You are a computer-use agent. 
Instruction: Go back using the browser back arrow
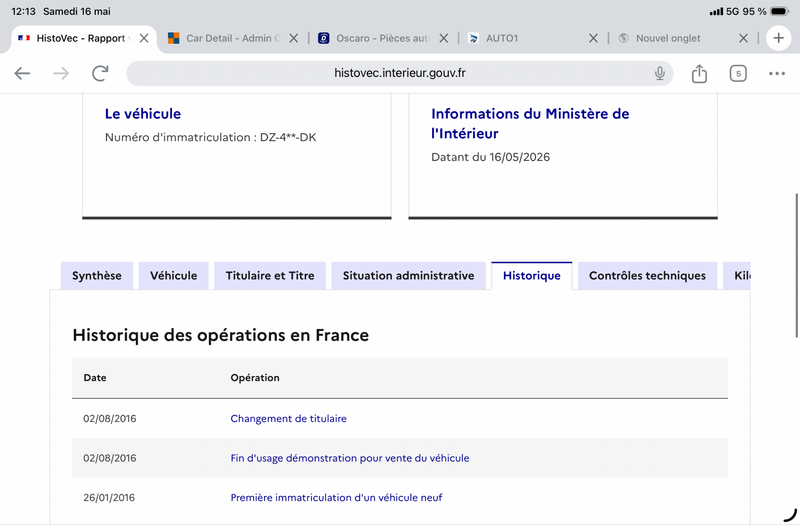(22, 73)
